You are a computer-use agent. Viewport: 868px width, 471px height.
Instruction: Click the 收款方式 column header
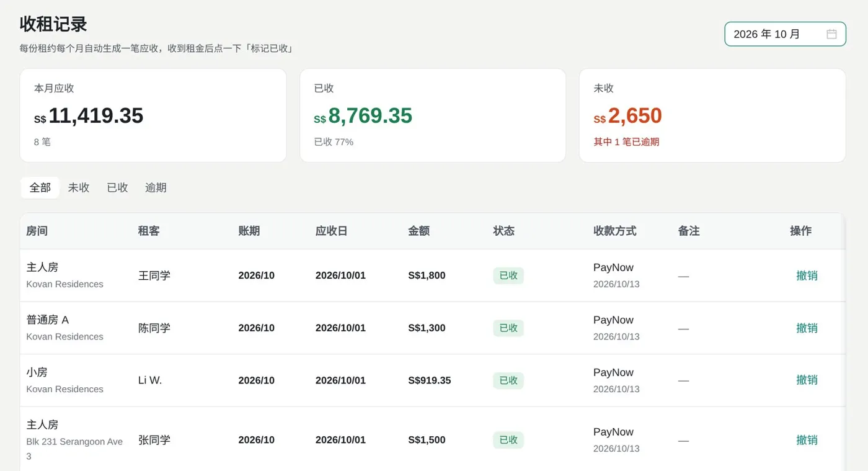(x=615, y=231)
